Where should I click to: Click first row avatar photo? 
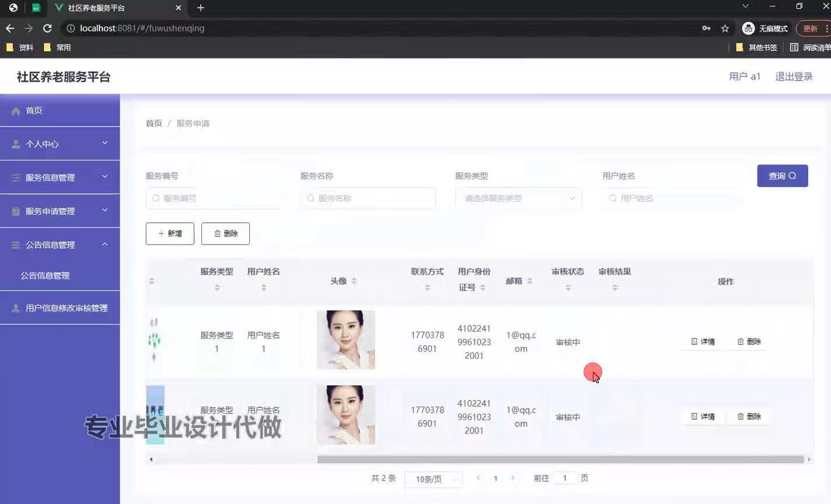346,339
